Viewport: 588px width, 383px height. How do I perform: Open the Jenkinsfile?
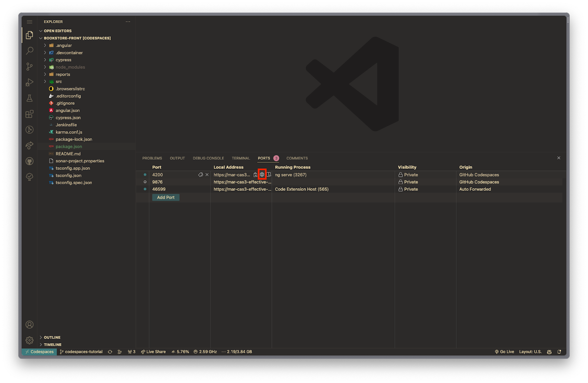(x=66, y=125)
